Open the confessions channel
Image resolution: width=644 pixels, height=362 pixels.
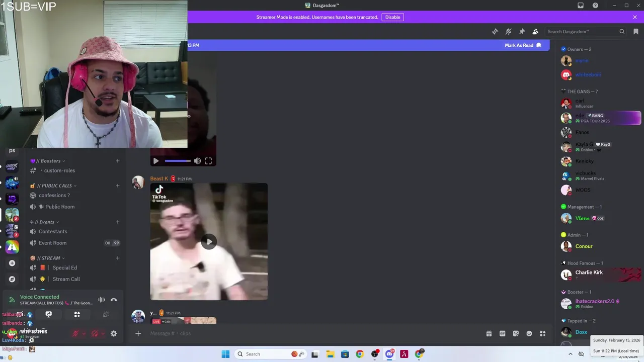tap(54, 195)
